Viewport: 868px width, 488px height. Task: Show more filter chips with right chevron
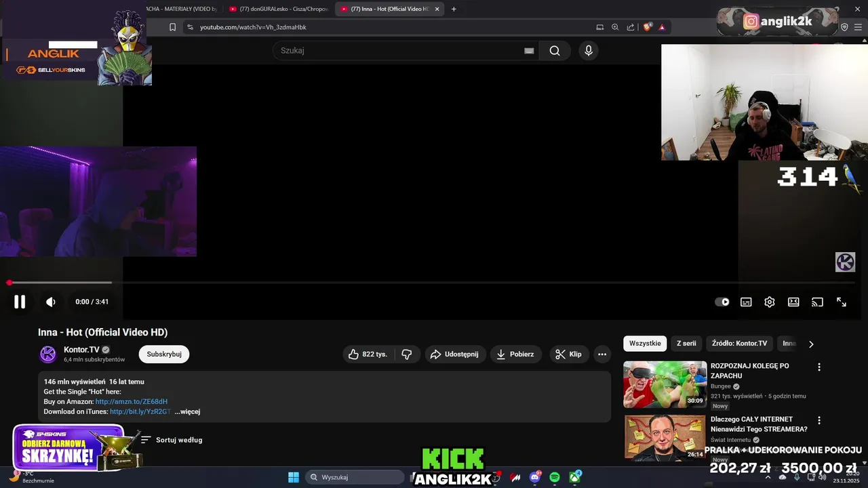point(811,344)
